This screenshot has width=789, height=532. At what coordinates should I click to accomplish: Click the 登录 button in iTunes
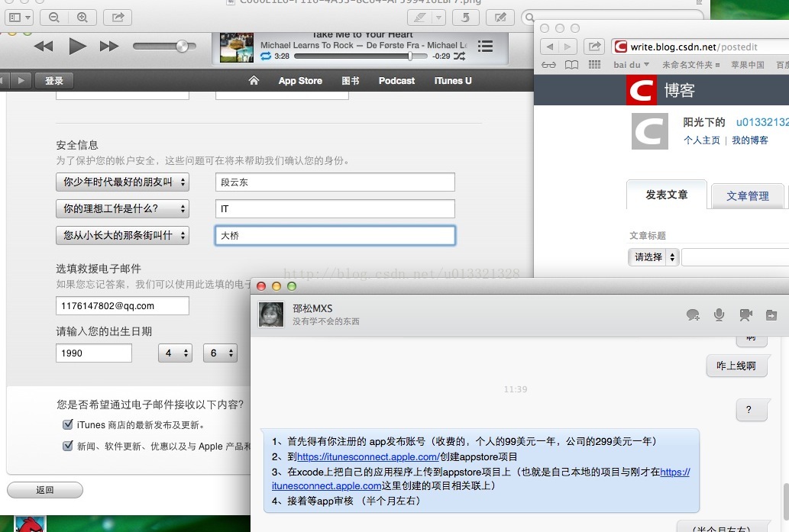(54, 81)
